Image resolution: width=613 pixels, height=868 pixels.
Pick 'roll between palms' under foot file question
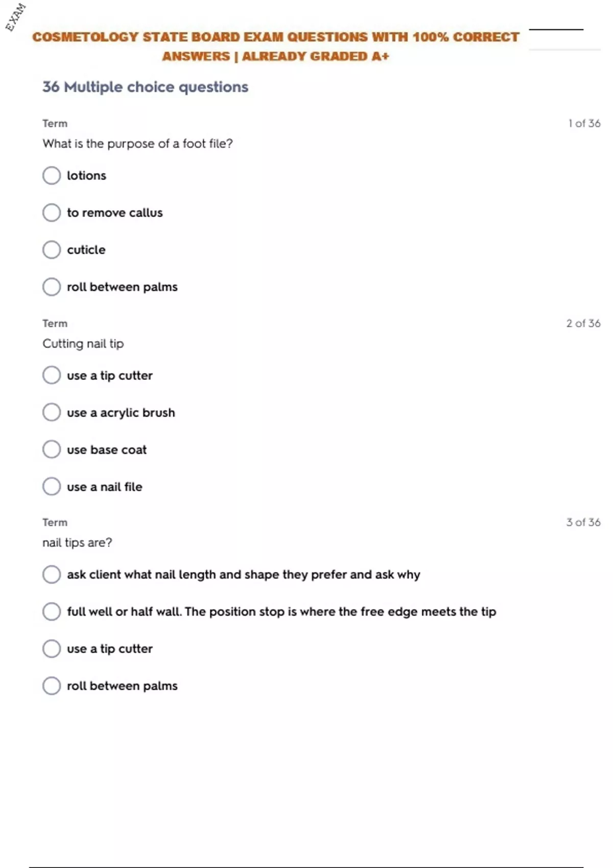(52, 287)
